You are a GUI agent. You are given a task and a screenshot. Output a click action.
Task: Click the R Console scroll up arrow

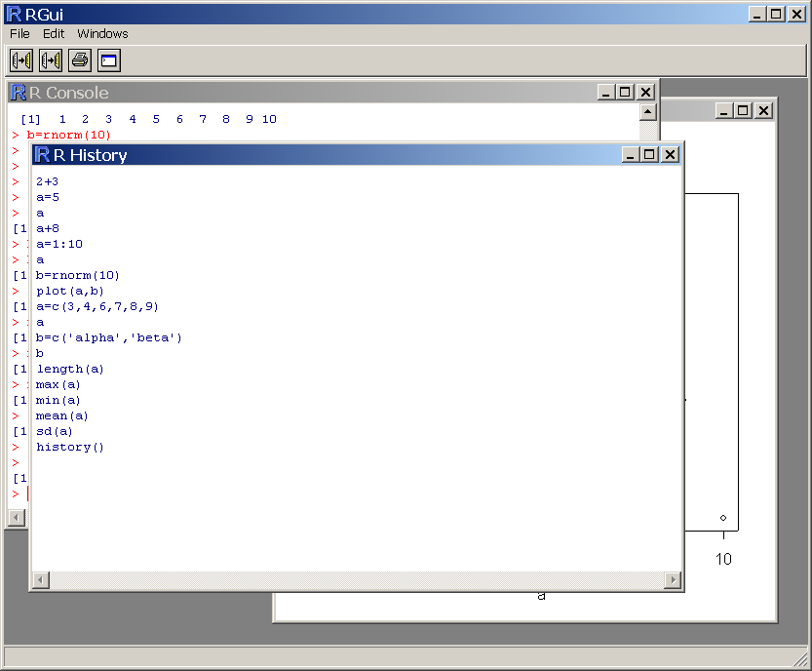(x=647, y=112)
